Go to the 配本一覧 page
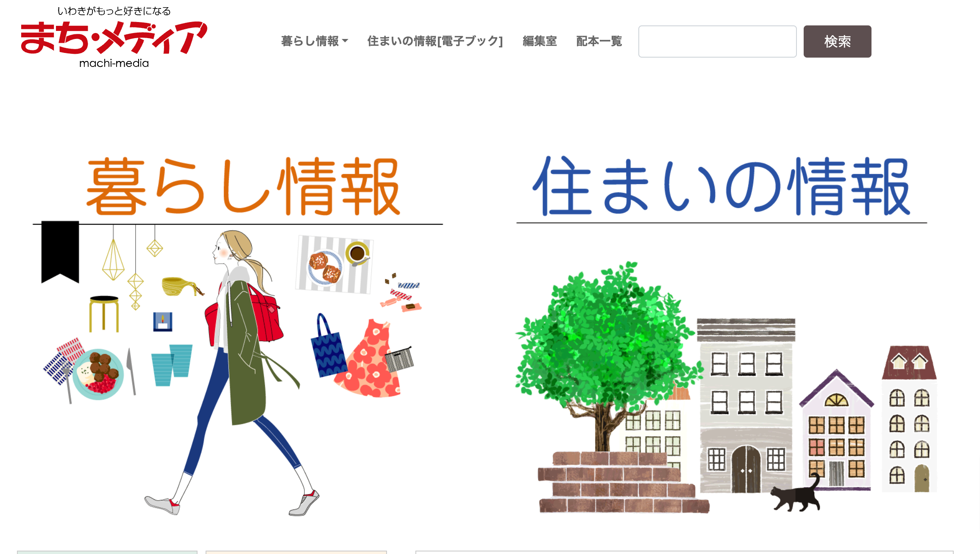This screenshot has height=554, width=980. tap(599, 41)
